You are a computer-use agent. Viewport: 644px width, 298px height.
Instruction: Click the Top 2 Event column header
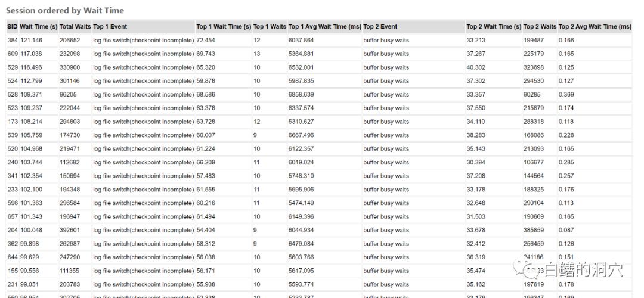point(380,27)
